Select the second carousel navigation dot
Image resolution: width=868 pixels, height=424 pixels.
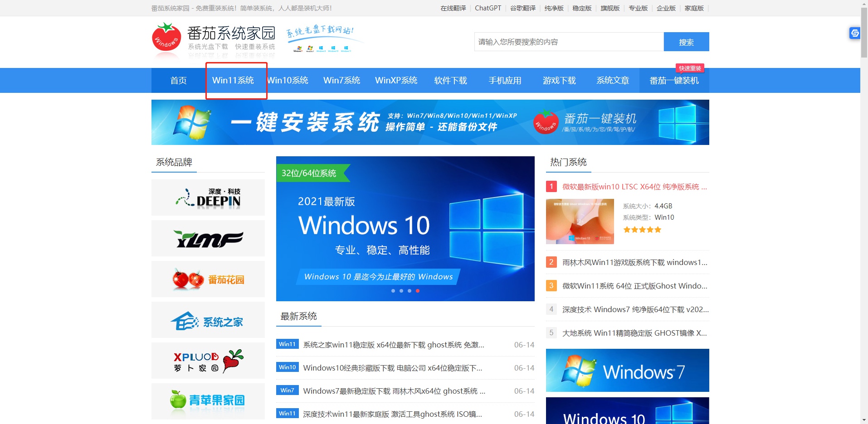tap(401, 291)
